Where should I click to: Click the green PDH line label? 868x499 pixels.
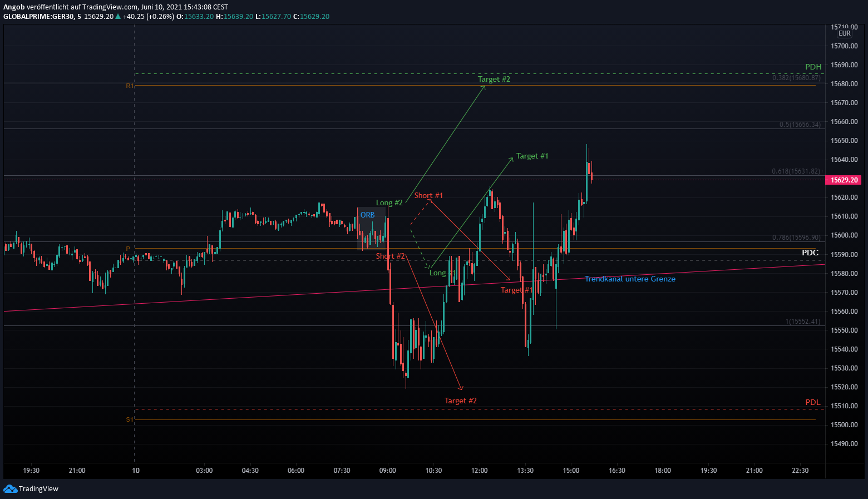point(813,67)
